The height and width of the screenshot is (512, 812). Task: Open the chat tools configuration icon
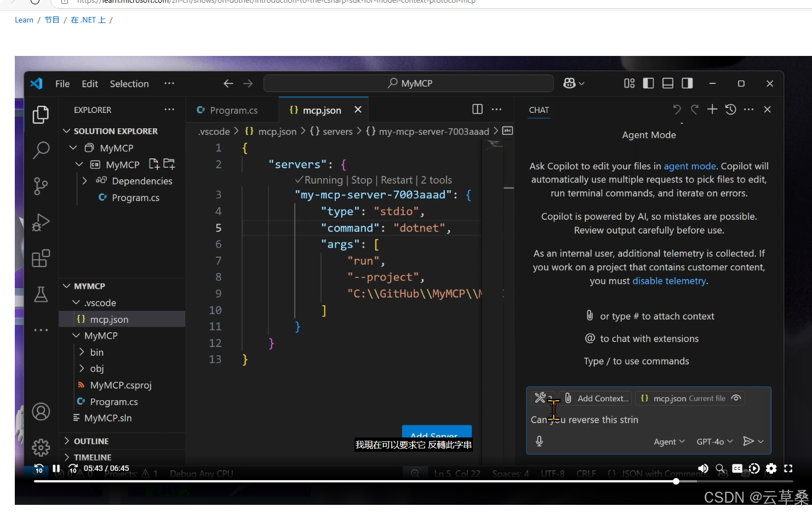pos(541,398)
